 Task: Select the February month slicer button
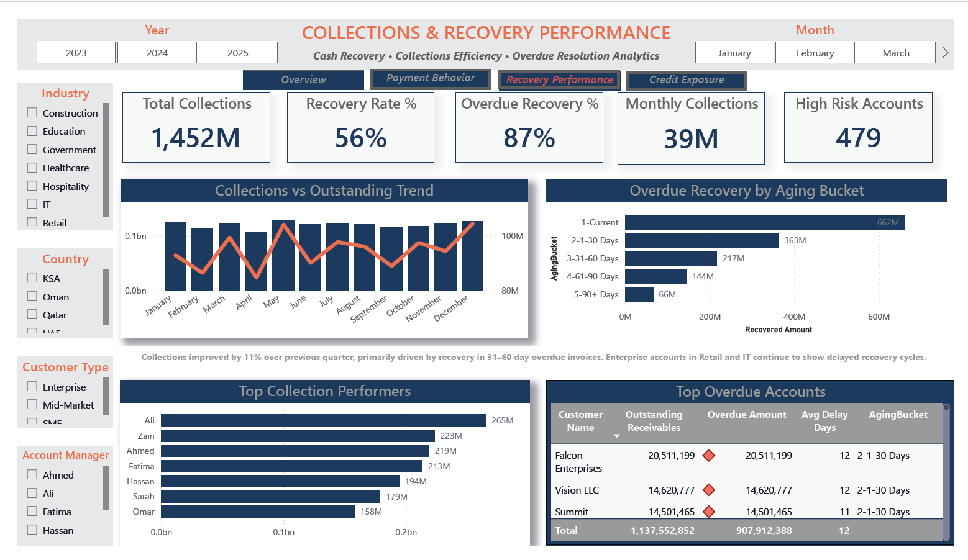(x=815, y=53)
